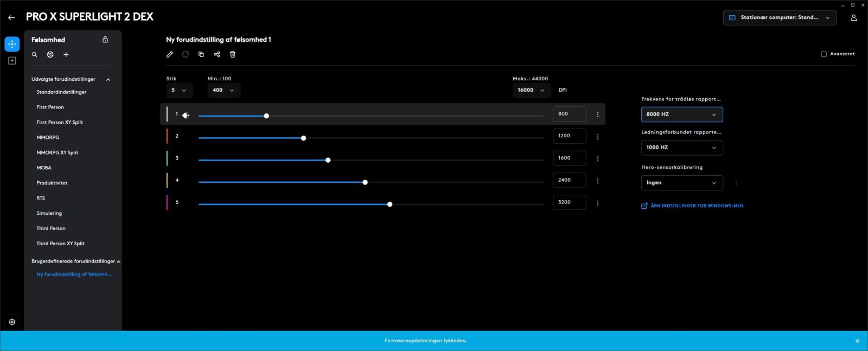This screenshot has height=351, width=868.
Task: Enable the Avanceret checkbox
Action: pyautogui.click(x=824, y=54)
